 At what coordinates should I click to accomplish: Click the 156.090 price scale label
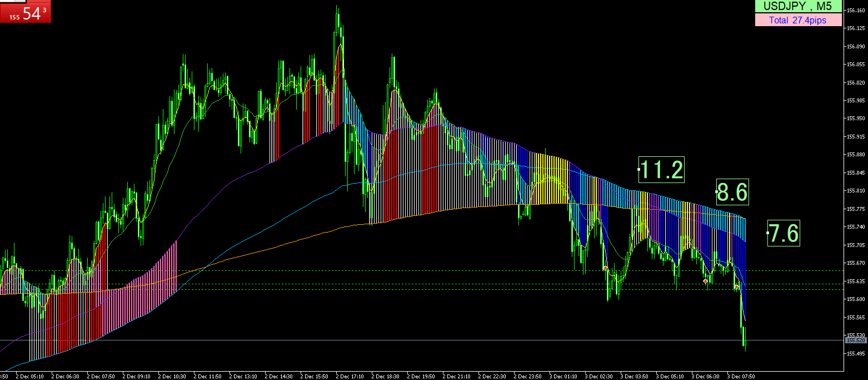[856, 46]
